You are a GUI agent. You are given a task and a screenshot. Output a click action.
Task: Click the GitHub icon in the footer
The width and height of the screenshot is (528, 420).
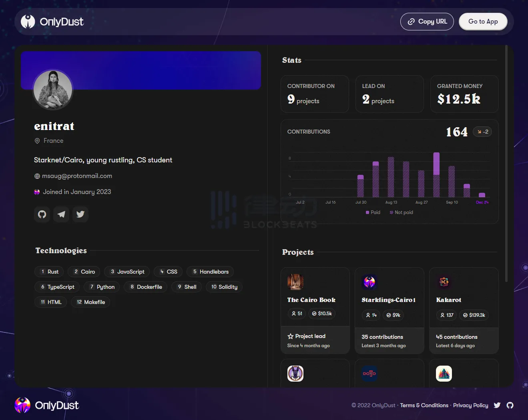point(510,405)
